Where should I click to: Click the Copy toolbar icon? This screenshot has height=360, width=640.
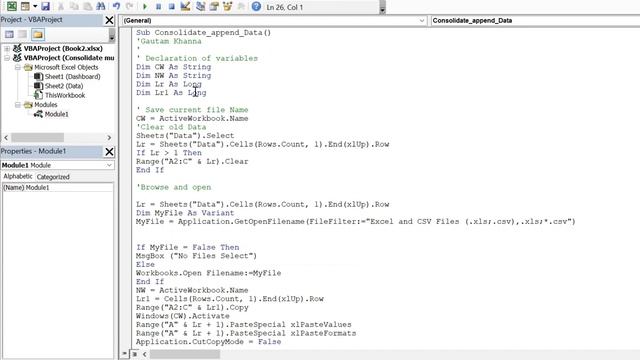tap(74, 6)
